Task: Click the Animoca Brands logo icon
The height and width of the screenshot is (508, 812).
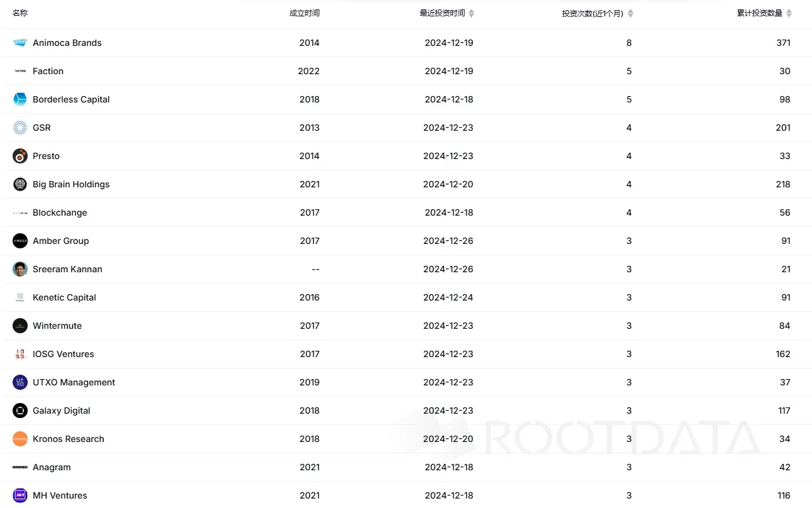Action: coord(20,43)
